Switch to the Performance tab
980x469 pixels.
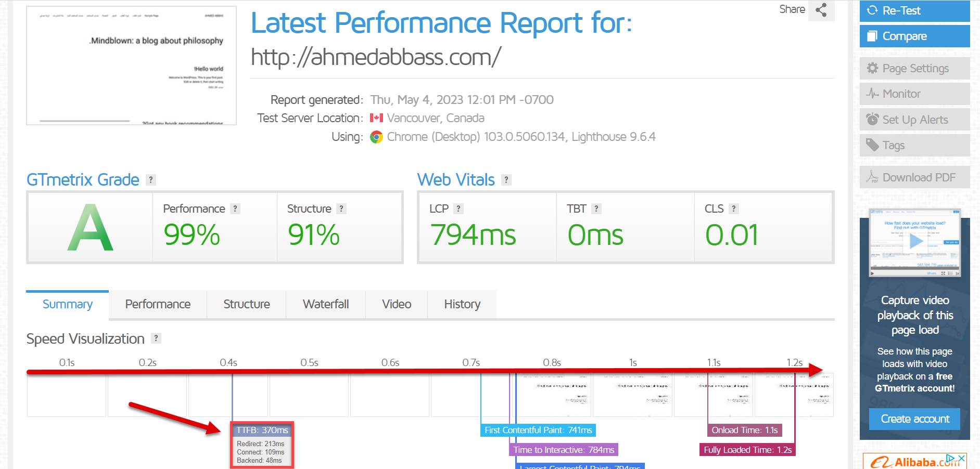158,304
